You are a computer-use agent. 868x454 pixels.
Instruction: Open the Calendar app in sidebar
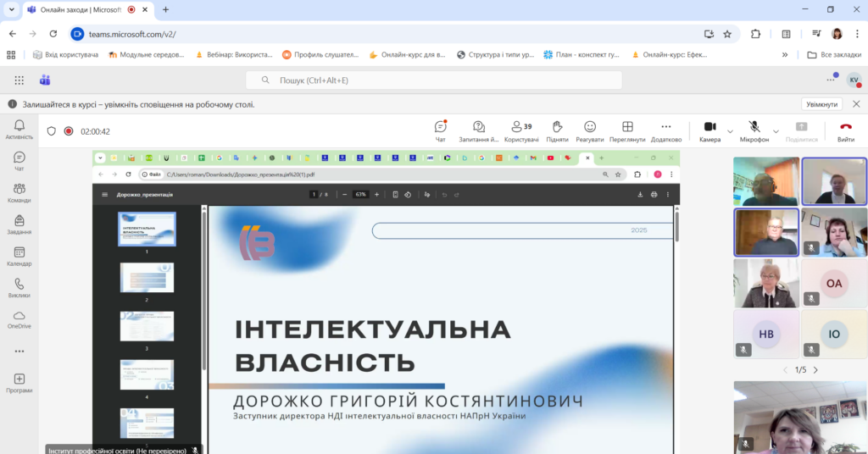coord(19,257)
